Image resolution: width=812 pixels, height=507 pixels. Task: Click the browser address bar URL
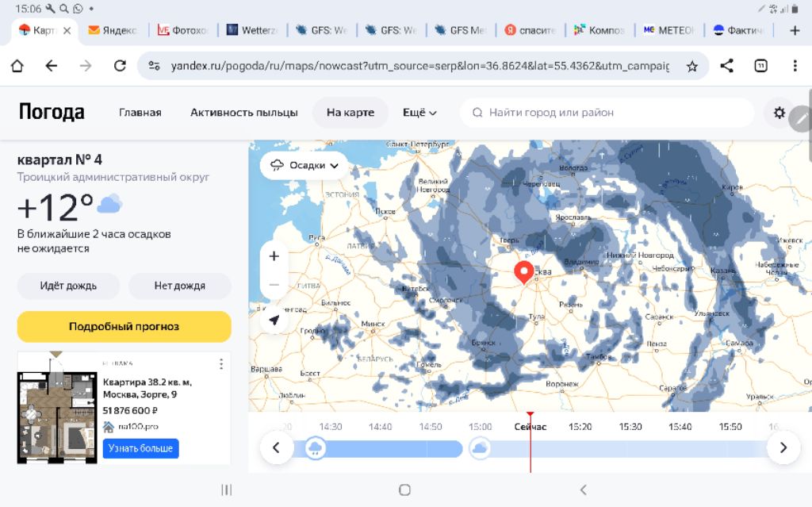tap(419, 66)
